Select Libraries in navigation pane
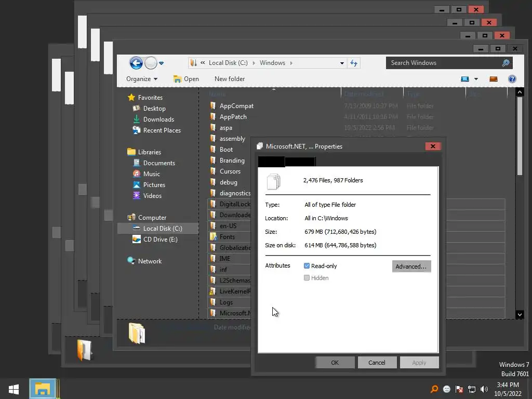 pyautogui.click(x=144, y=152)
